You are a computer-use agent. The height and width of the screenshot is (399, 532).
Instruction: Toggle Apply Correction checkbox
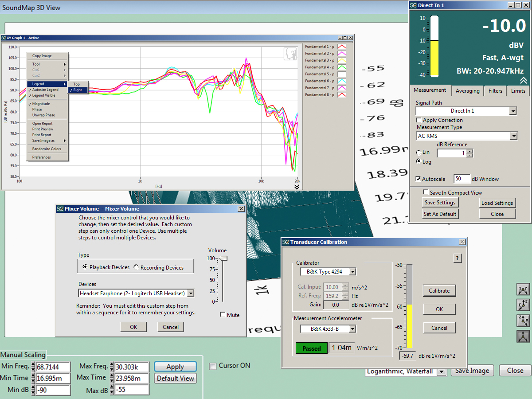point(419,120)
